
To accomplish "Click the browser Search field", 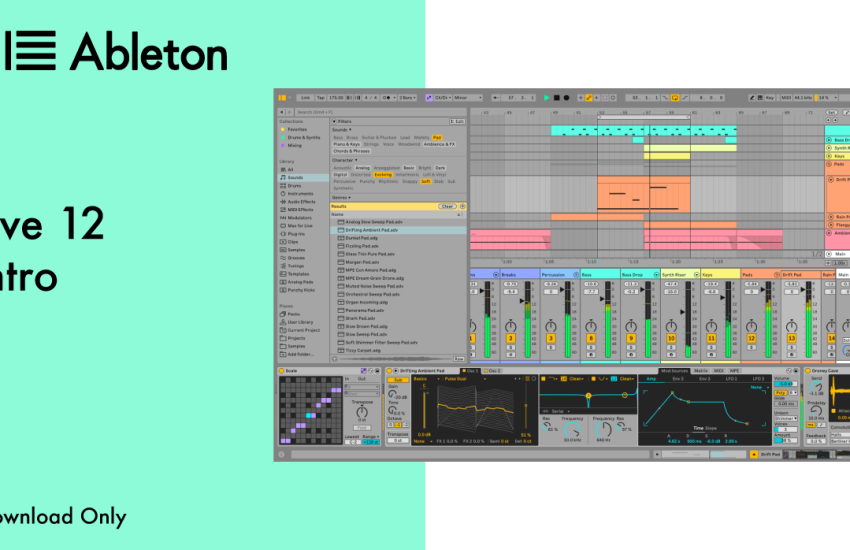I will pyautogui.click(x=379, y=112).
